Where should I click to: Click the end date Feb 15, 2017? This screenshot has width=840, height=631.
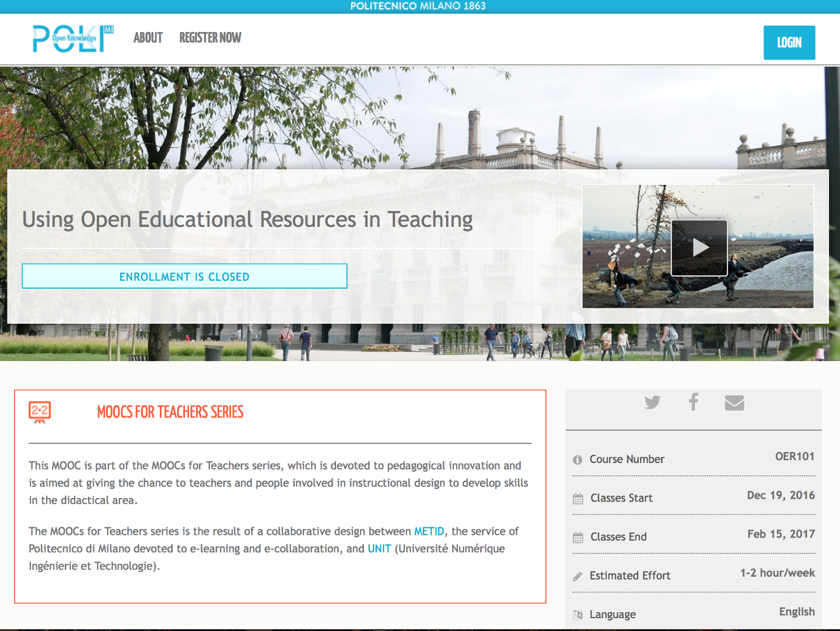(x=781, y=534)
